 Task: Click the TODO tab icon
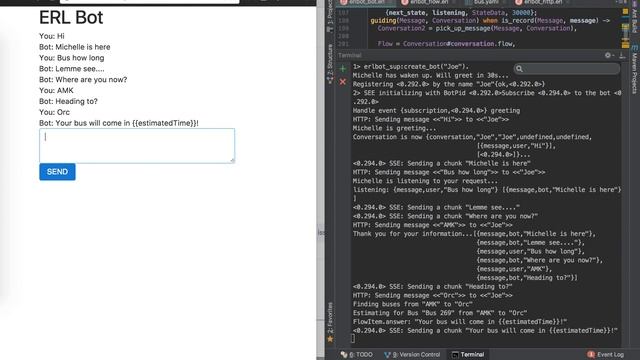(344, 355)
